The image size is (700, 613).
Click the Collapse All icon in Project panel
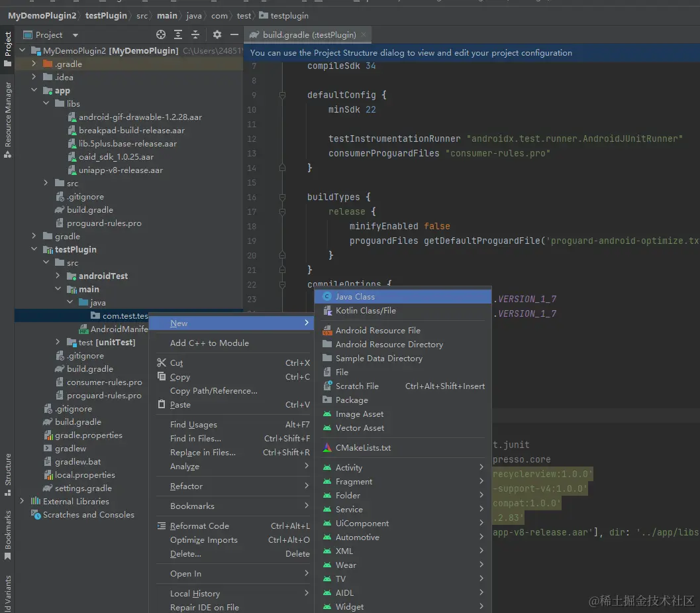(x=195, y=34)
